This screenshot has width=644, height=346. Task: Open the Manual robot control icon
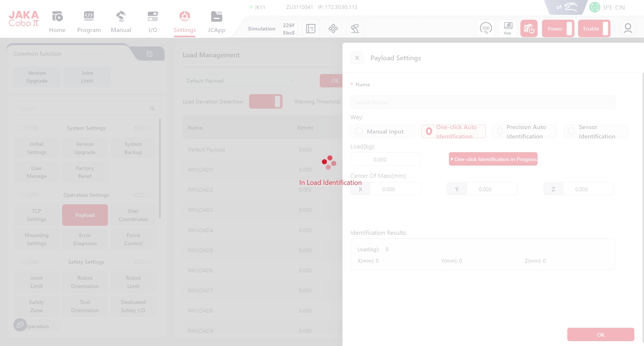point(121,17)
